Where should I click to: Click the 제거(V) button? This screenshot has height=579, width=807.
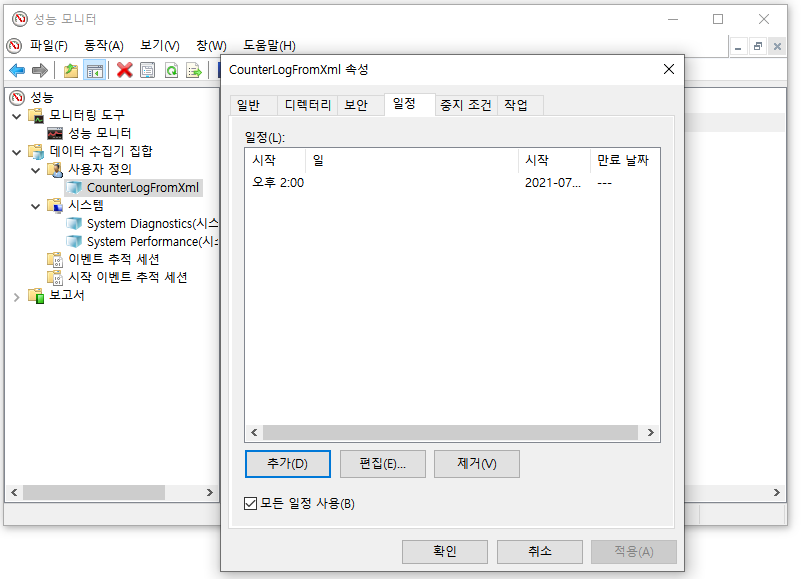(477, 464)
